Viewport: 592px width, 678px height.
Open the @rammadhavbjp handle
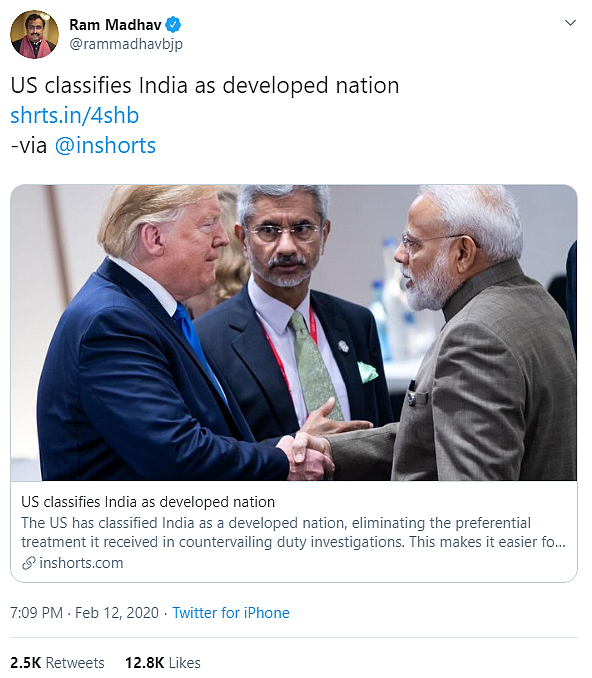(126, 44)
